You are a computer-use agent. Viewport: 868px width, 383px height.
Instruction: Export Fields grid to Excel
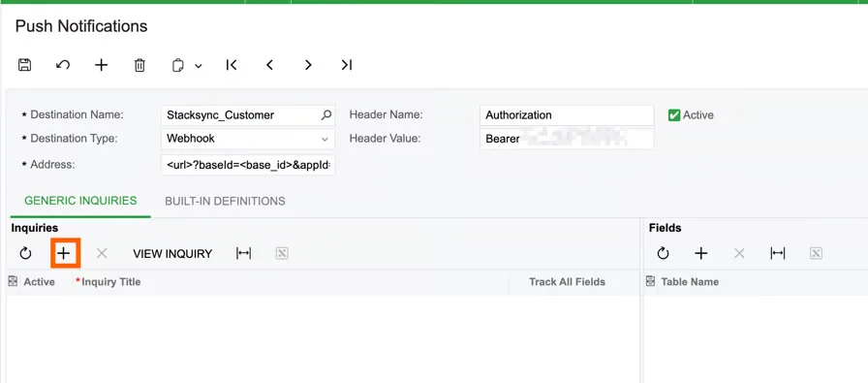[816, 253]
